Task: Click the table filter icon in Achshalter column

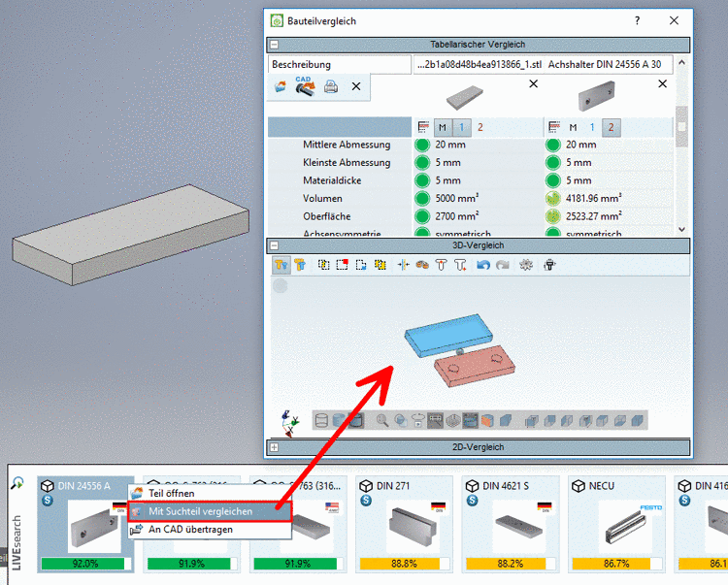Action: pos(554,127)
